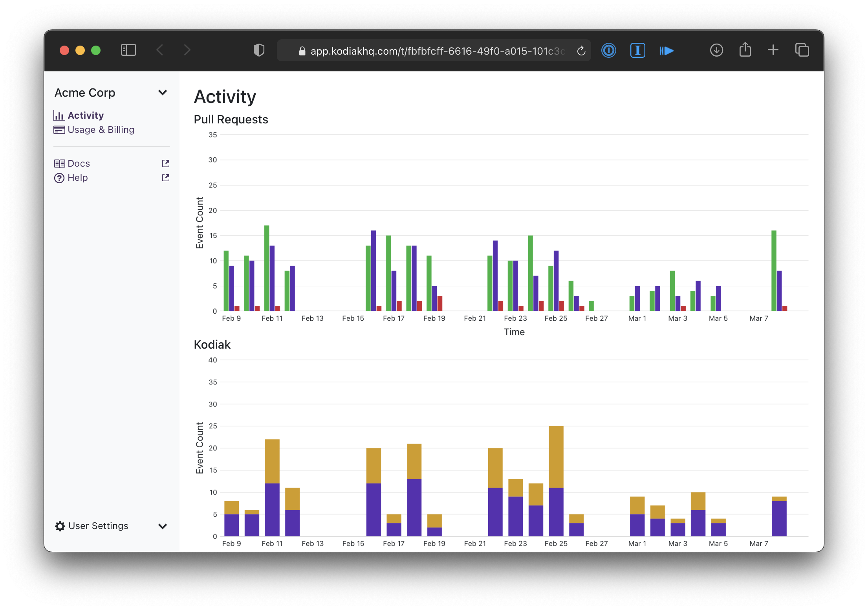
Task: Open the 1Password extension icon
Action: click(608, 50)
